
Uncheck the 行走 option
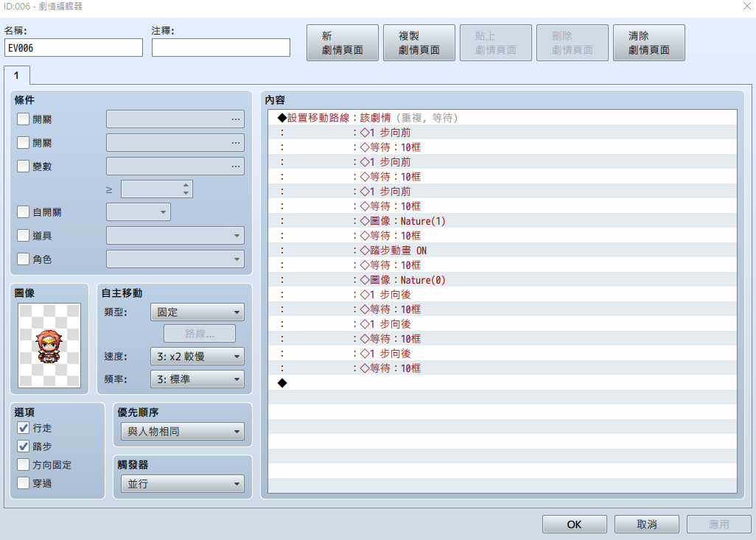pyautogui.click(x=23, y=428)
